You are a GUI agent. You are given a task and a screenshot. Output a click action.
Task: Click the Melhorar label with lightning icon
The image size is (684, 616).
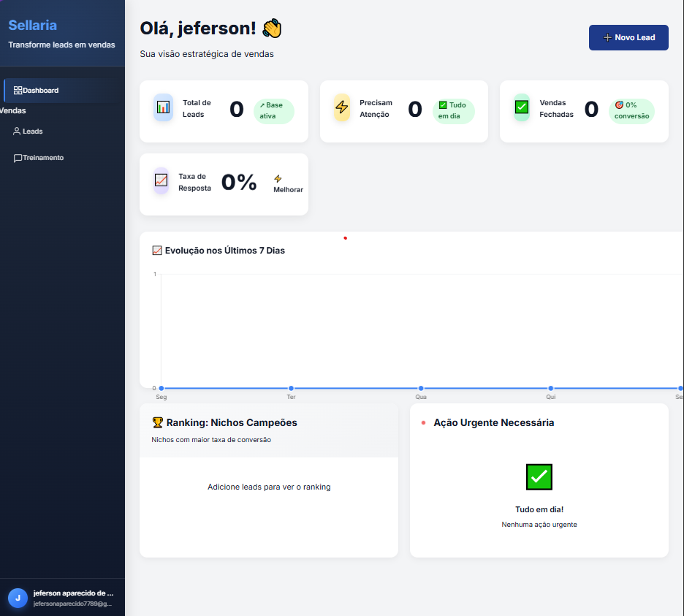tap(288, 184)
